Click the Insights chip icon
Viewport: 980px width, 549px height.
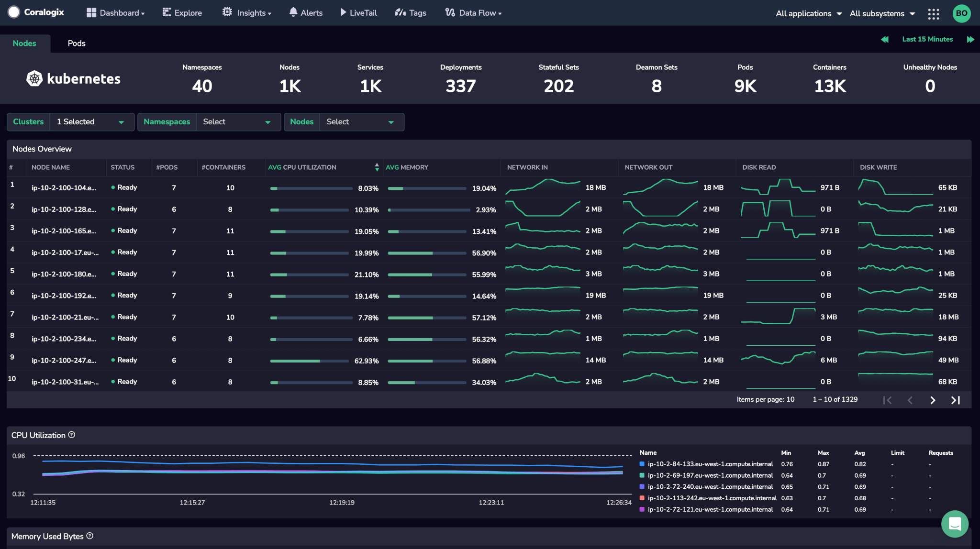click(x=227, y=12)
